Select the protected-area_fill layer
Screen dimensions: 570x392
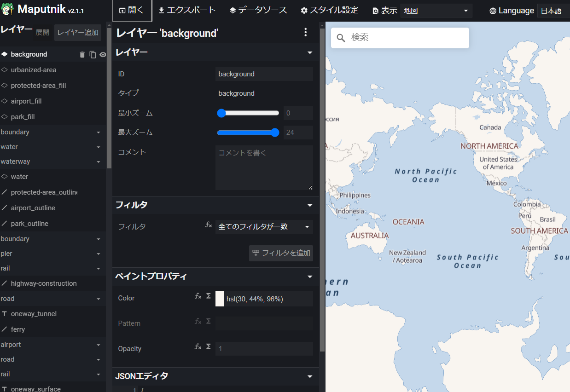tap(53, 86)
